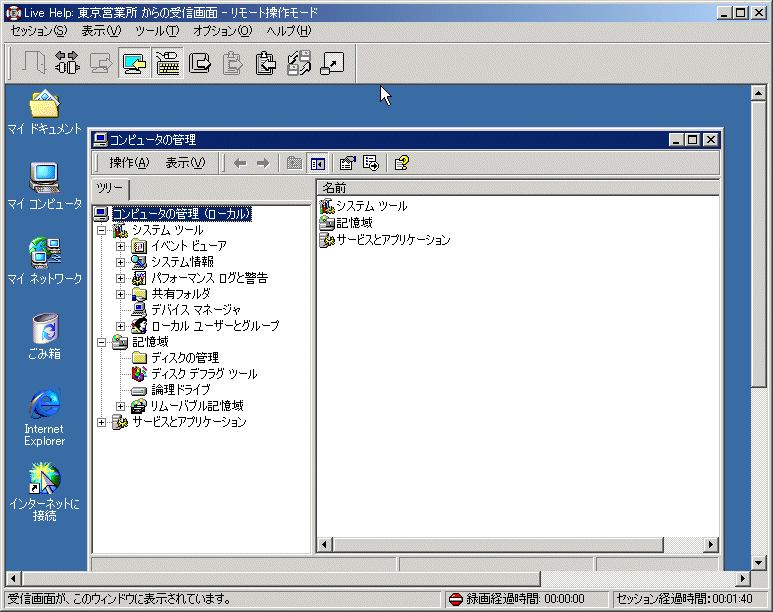Select ディスク デフラグ ツール in the tree
773x612 pixels.
(204, 374)
